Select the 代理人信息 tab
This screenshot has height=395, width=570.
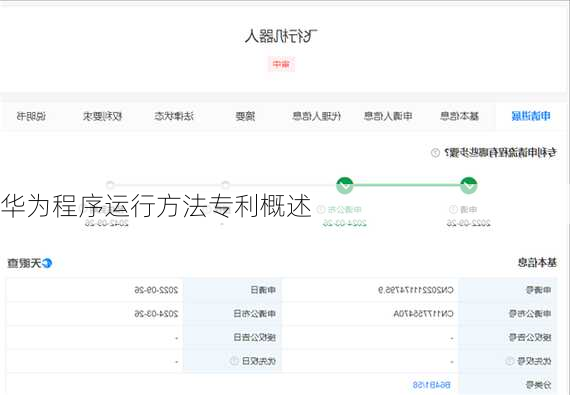(316, 116)
